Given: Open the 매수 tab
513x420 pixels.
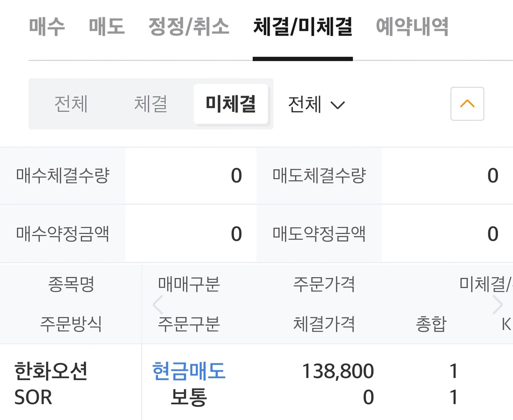Looking at the screenshot, I should click(x=47, y=27).
